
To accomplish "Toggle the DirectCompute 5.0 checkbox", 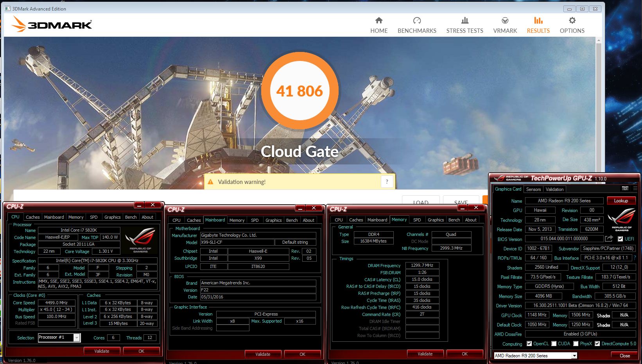I will click(597, 344).
